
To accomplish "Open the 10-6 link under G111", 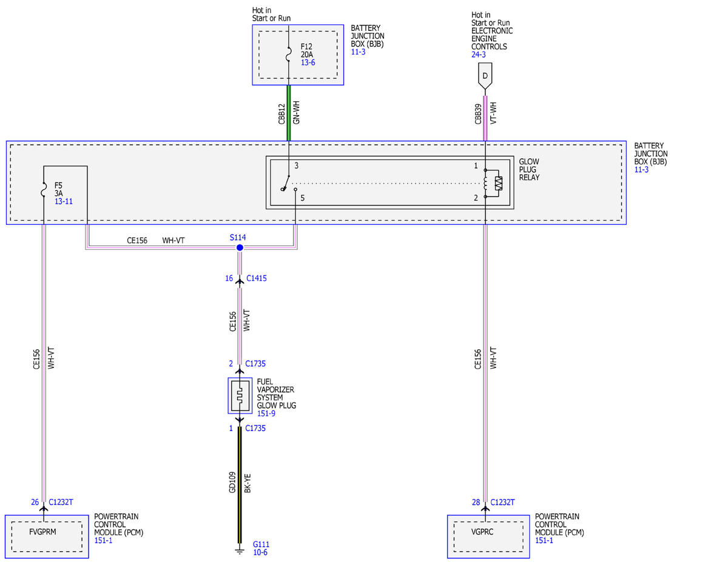I will pyautogui.click(x=260, y=552).
